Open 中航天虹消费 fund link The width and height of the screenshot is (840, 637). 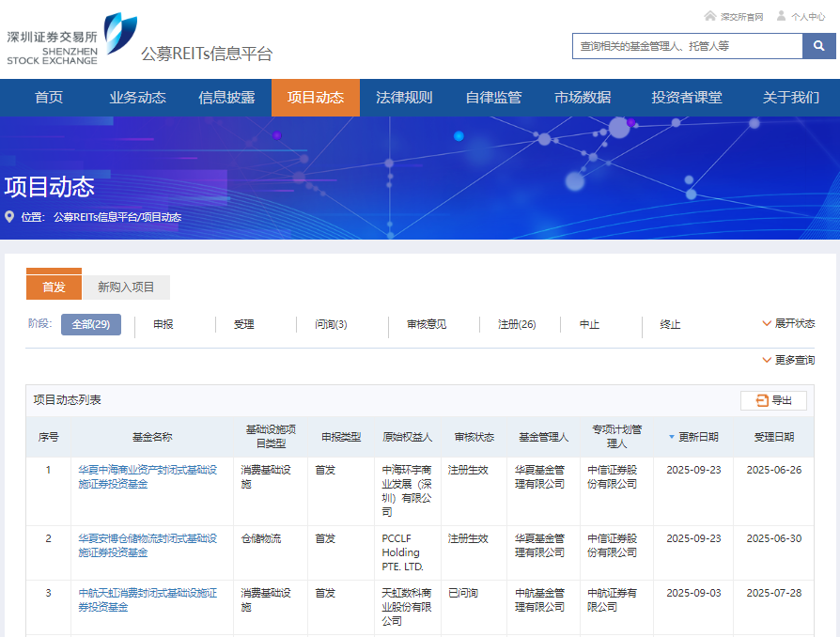[x=148, y=599]
